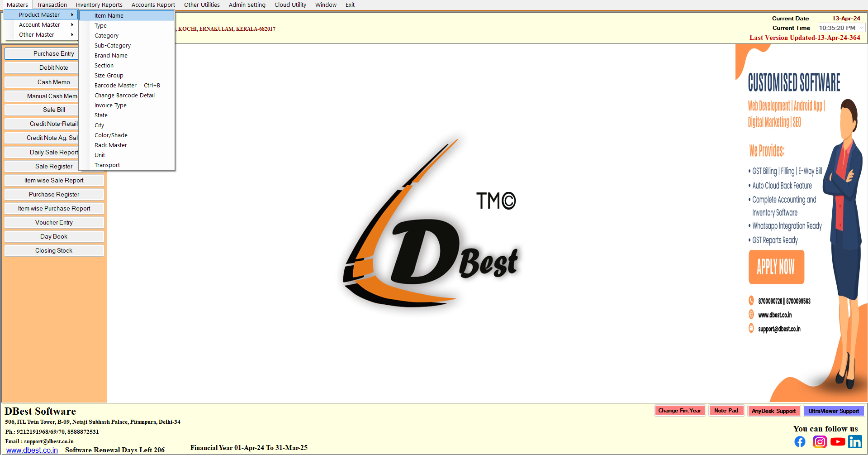
Task: Select Item Name from Product Master
Action: point(109,16)
